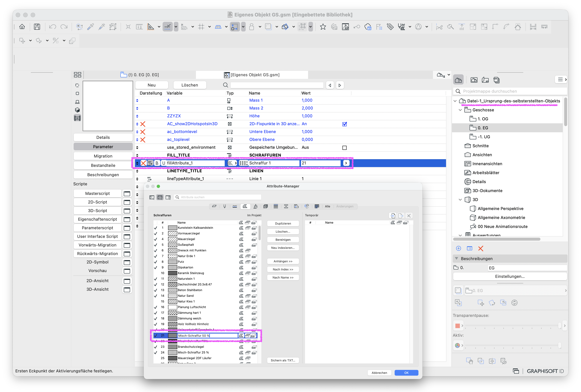Toggle unique U on fillAttribute_1 row

click(164, 163)
